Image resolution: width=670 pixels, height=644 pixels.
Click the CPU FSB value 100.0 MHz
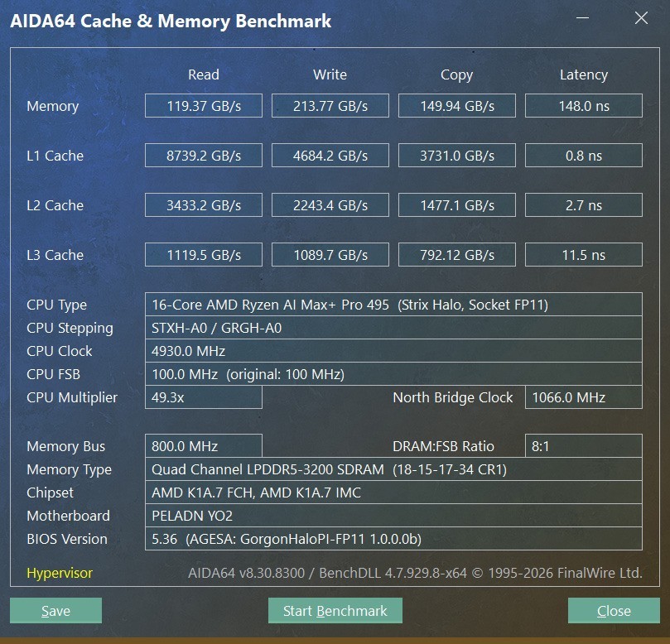click(x=393, y=374)
